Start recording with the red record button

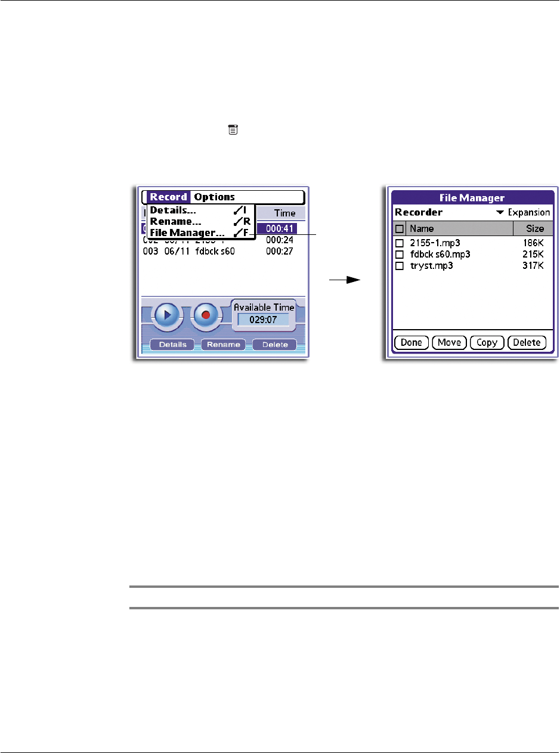pyautogui.click(x=206, y=314)
